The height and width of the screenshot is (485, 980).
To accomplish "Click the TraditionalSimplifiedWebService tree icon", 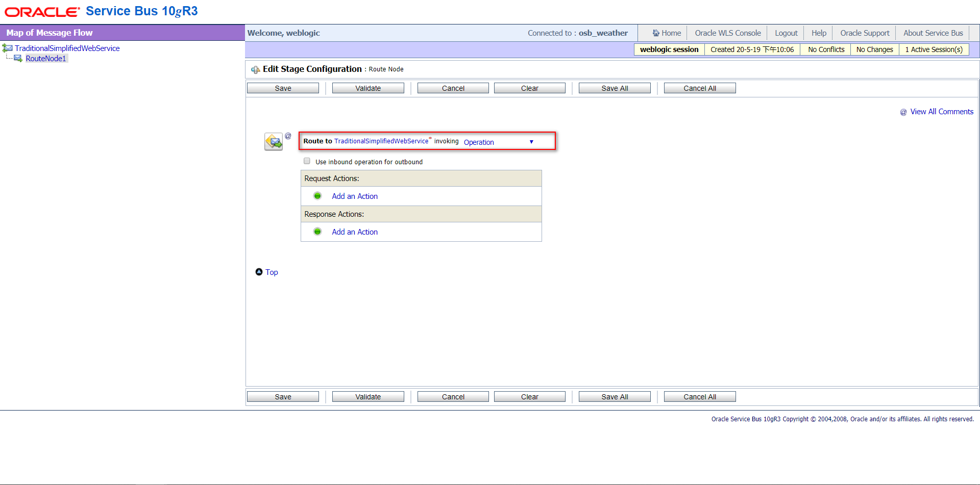I will [7, 48].
